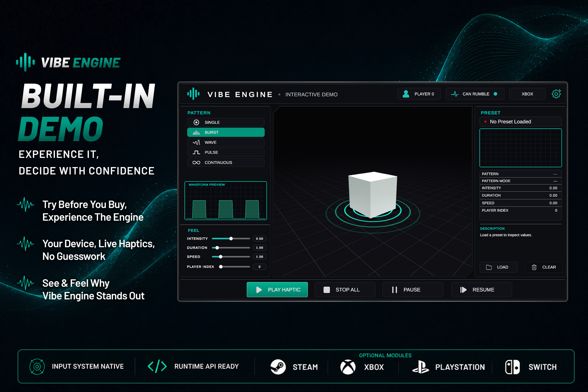Click the Stop All button
The image size is (588, 392).
(x=345, y=290)
